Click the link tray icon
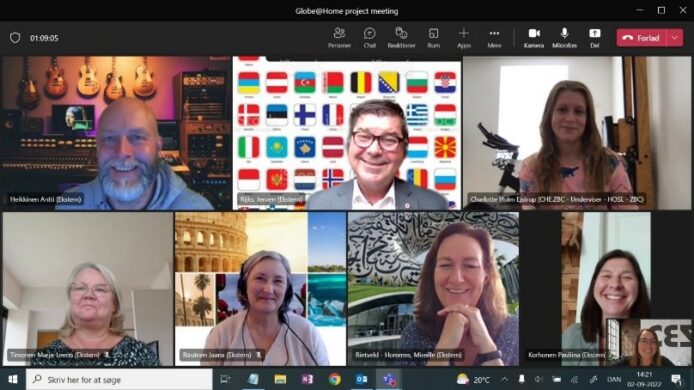Viewport: 694px width, 390px height. 593,379
